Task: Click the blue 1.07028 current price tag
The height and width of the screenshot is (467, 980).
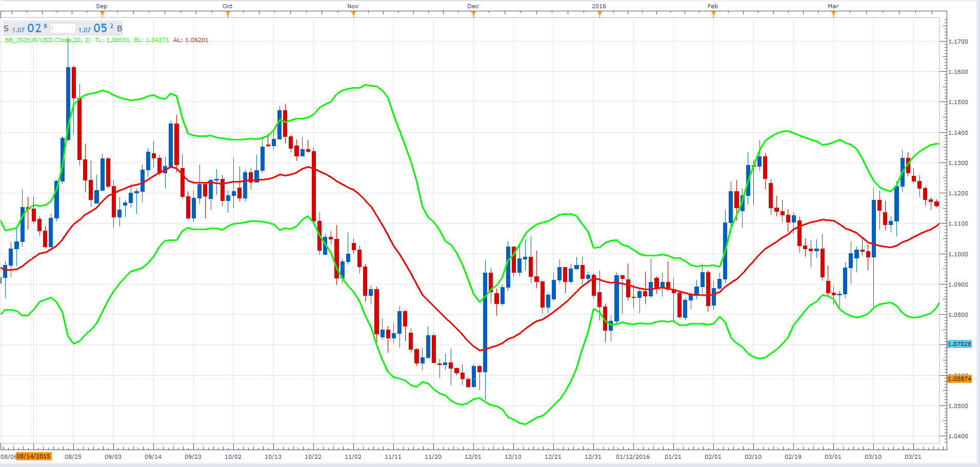Action: point(959,344)
